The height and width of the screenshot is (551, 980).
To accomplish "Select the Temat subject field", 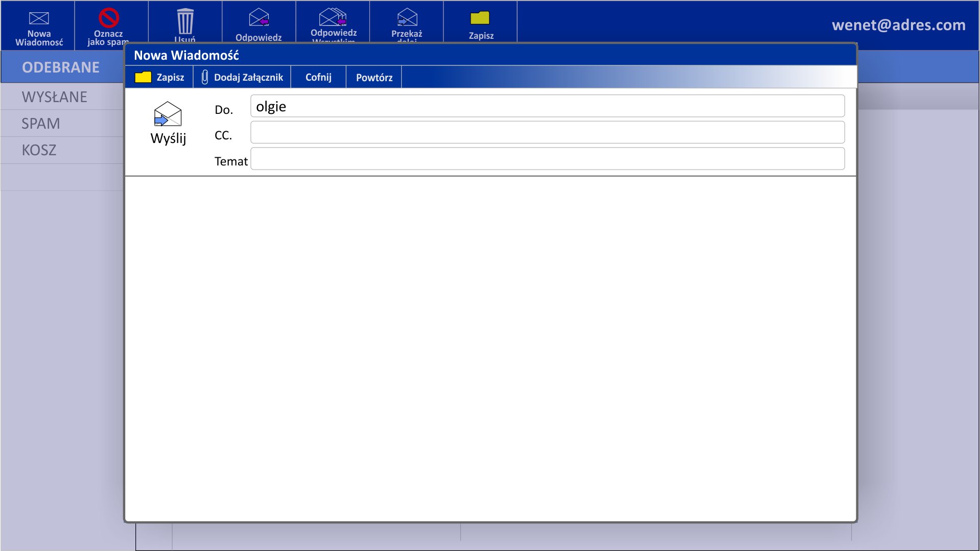I will click(547, 159).
